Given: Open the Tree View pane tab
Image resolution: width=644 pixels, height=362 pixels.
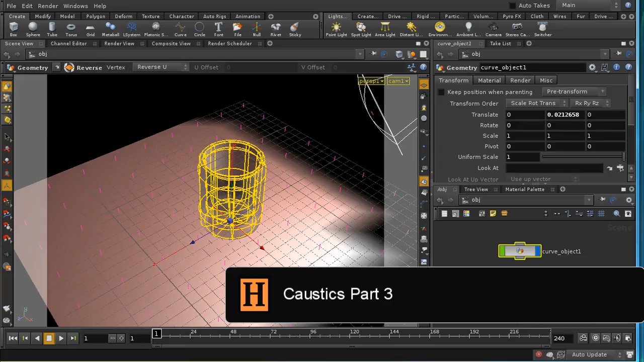Looking at the screenshot, I should [x=475, y=189].
